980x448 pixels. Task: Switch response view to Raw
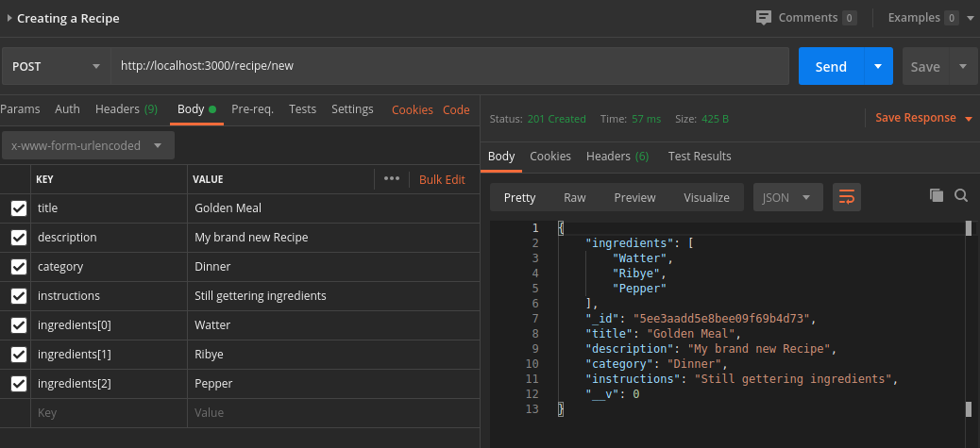tap(575, 197)
